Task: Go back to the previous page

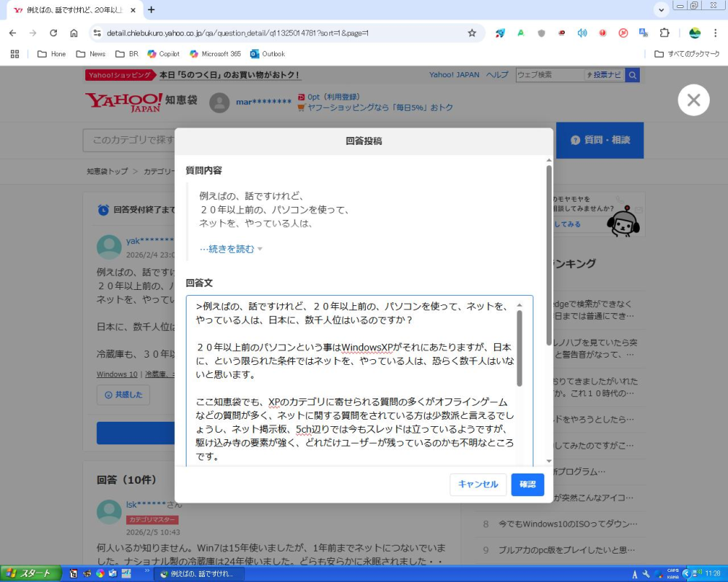Action: pyautogui.click(x=12, y=33)
